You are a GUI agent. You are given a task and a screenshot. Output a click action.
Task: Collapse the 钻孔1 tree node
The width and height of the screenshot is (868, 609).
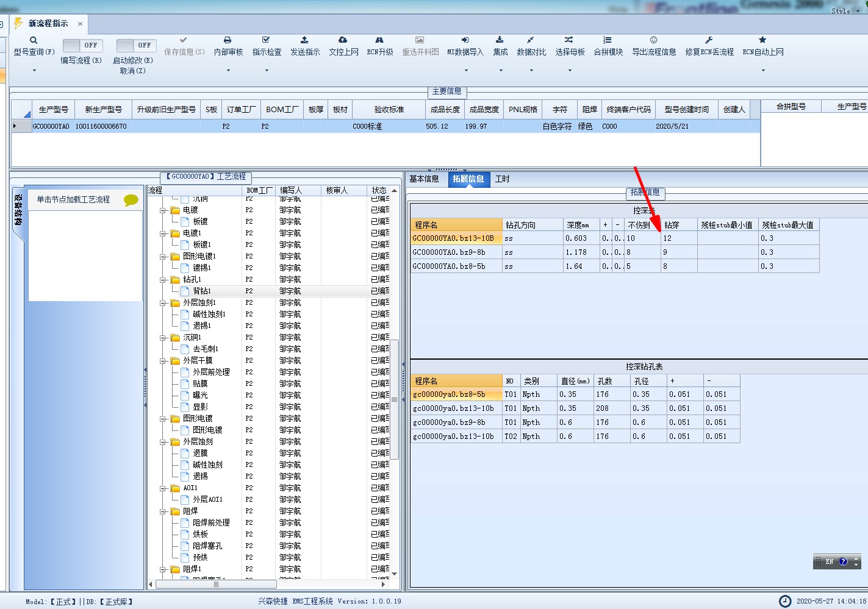click(x=163, y=280)
